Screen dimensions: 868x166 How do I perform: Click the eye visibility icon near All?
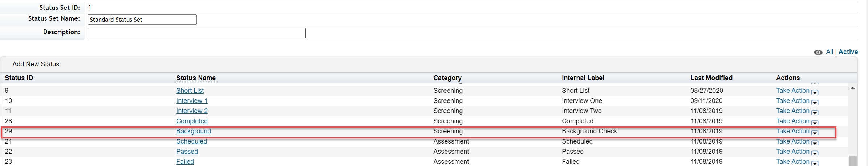818,52
